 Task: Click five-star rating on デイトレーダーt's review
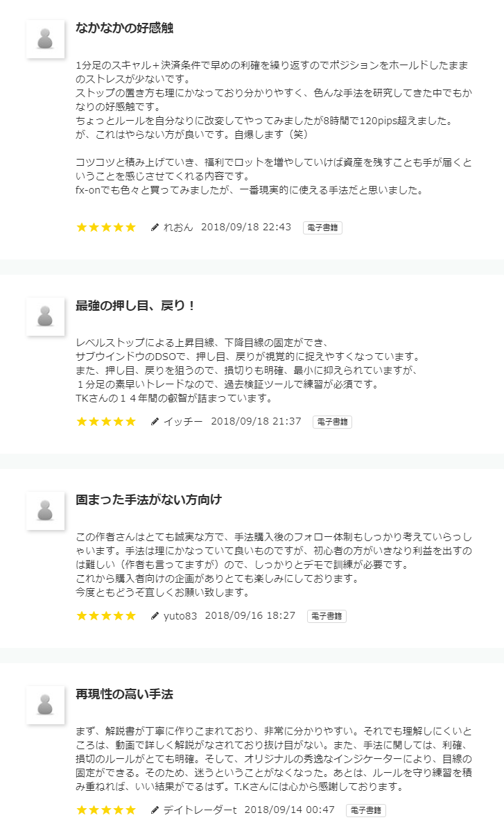(106, 810)
